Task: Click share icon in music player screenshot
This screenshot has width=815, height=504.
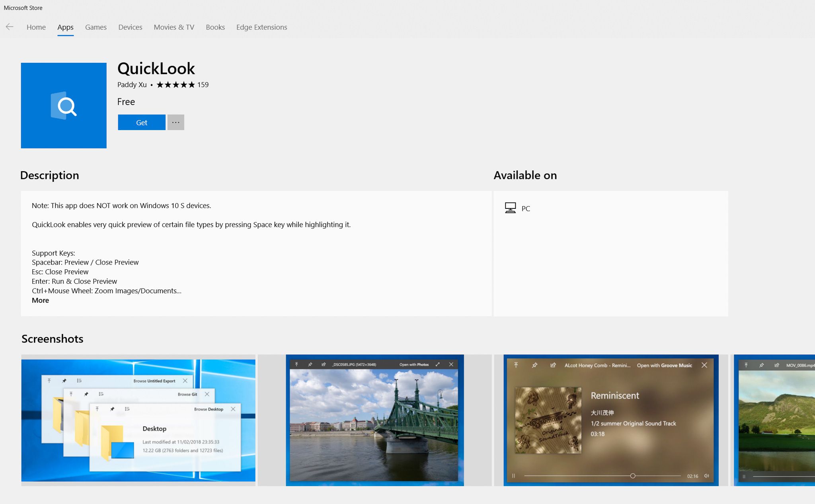Action: point(553,365)
